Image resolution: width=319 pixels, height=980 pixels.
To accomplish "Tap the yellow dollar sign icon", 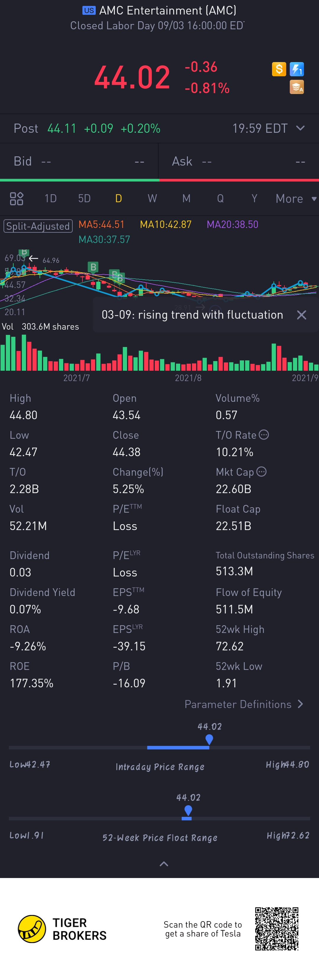I will [x=279, y=69].
